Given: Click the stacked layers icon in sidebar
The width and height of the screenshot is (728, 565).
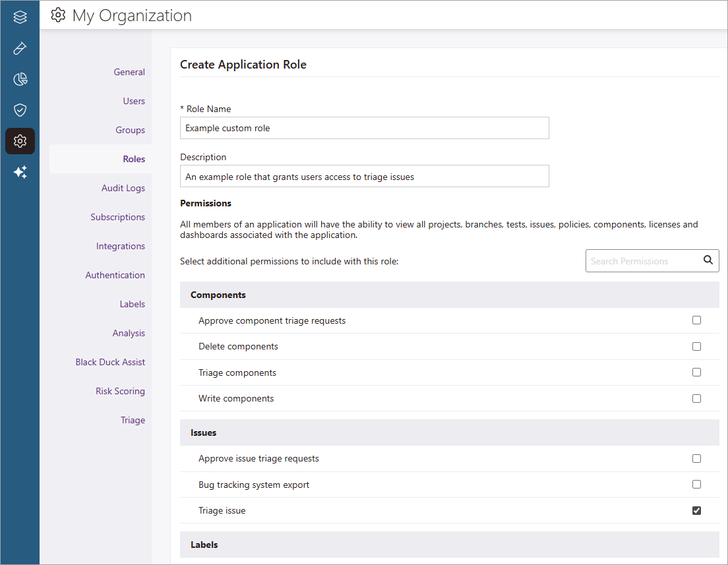Looking at the screenshot, I should [x=20, y=18].
